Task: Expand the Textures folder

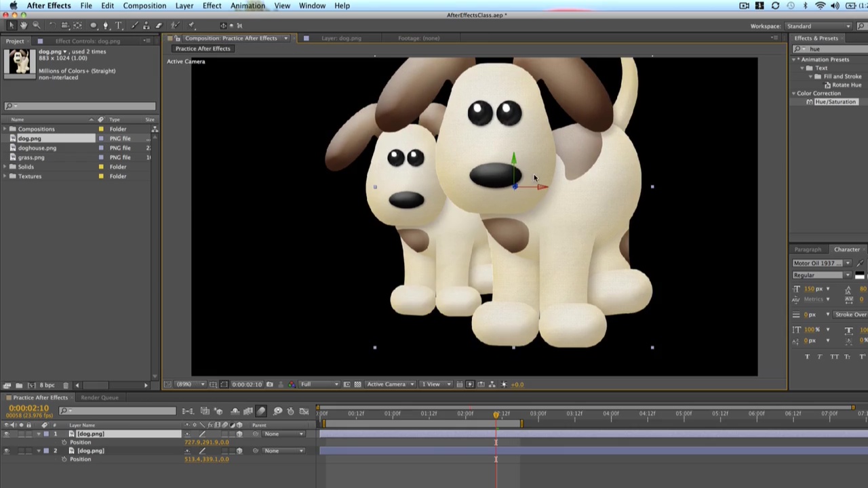Action: pyautogui.click(x=5, y=176)
